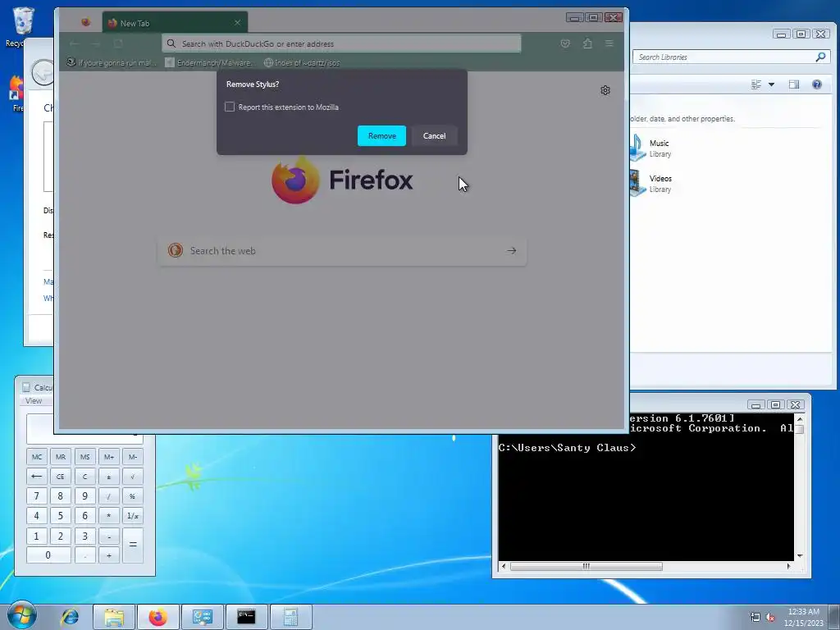Check 'Report this extension to Mozilla' box
Viewport: 840px width, 630px height.
coord(230,107)
